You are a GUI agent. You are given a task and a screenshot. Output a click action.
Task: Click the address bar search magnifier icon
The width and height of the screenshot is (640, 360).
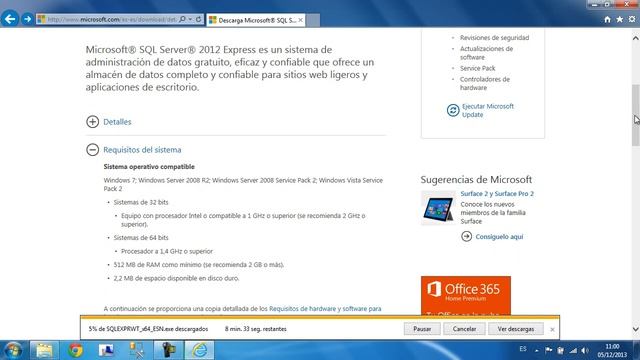point(182,19)
